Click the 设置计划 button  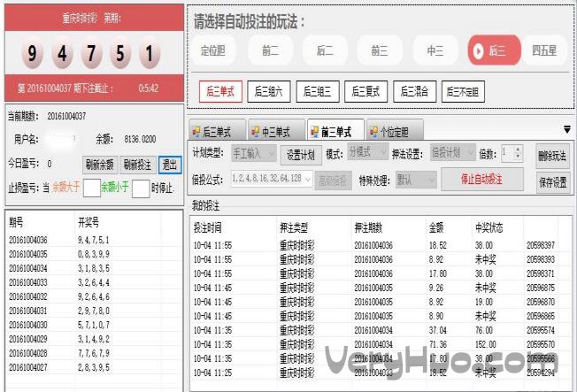tap(301, 156)
